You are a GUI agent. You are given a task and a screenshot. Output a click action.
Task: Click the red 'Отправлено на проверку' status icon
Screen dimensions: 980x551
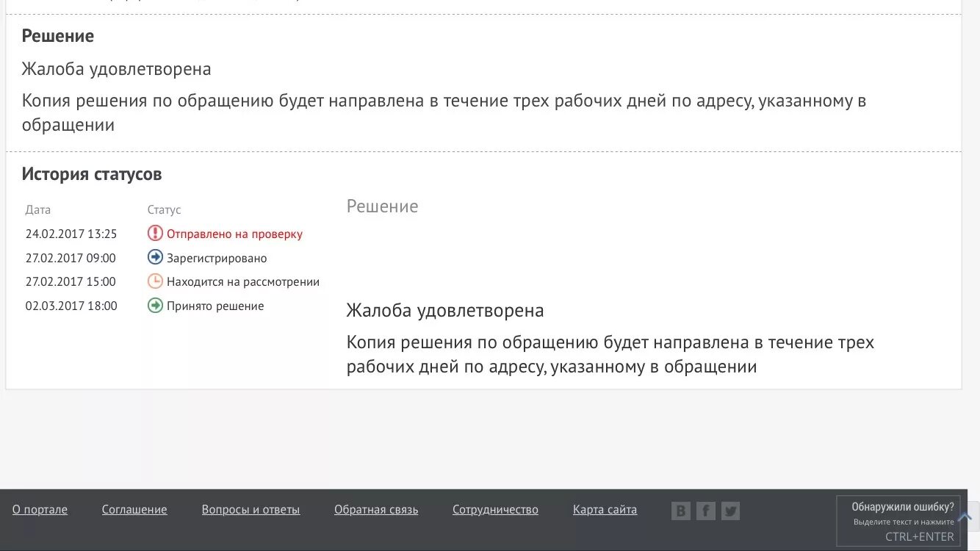tap(155, 234)
